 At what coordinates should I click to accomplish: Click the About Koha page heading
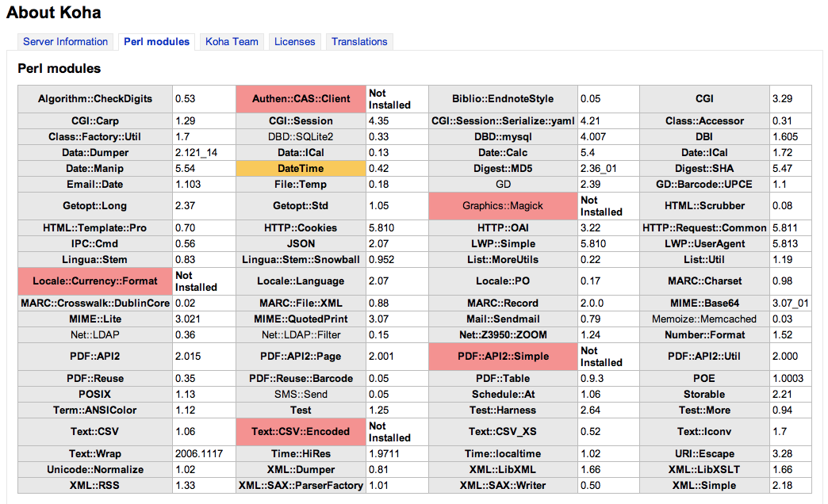point(53,12)
